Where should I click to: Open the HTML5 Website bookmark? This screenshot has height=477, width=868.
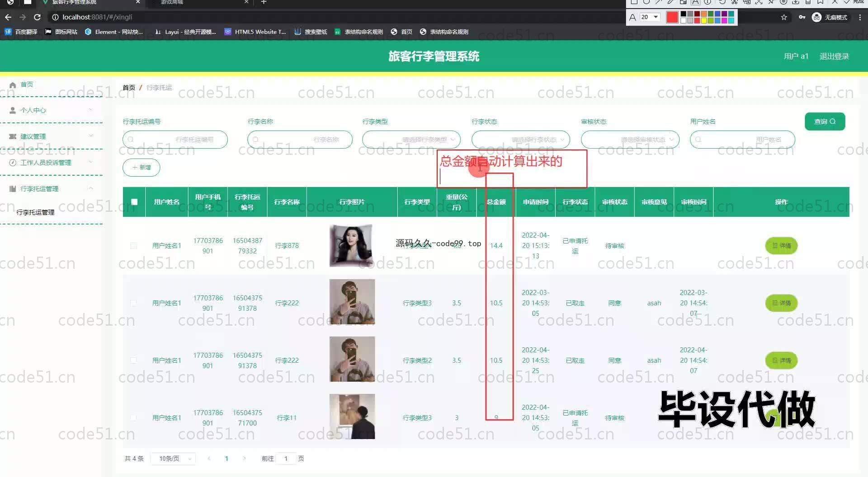(x=255, y=32)
